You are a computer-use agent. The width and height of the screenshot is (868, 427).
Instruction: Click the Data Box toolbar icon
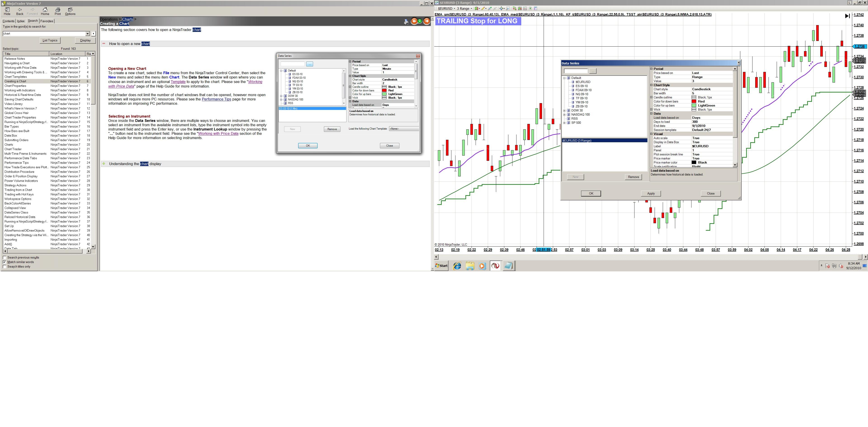pos(508,8)
